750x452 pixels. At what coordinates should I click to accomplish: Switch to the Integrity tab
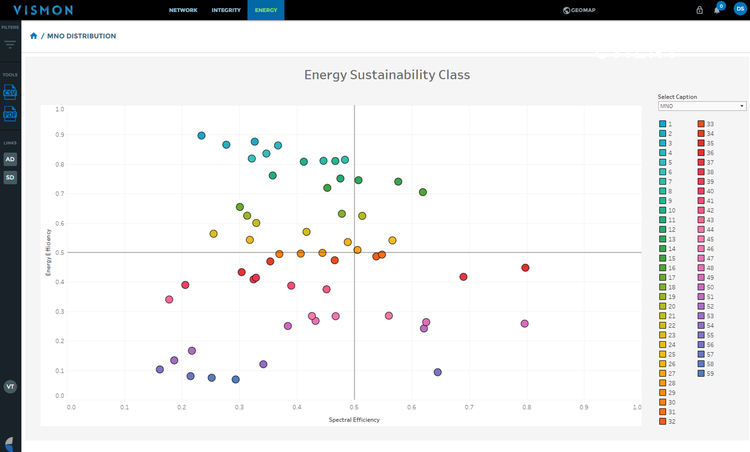[x=226, y=10]
